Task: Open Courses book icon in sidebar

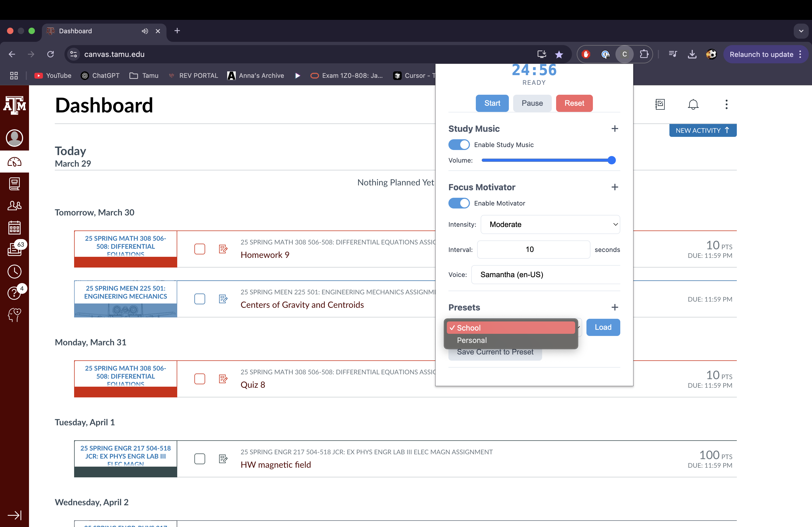Action: (x=14, y=184)
